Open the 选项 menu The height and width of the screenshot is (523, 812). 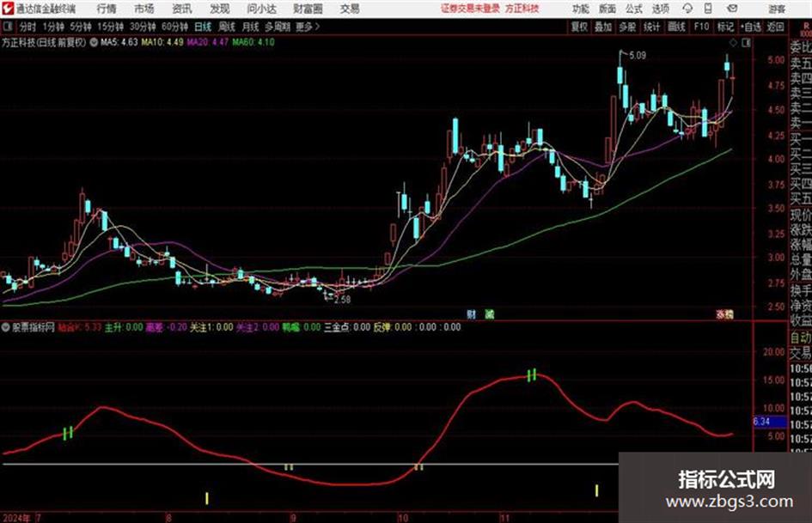[x=661, y=9]
